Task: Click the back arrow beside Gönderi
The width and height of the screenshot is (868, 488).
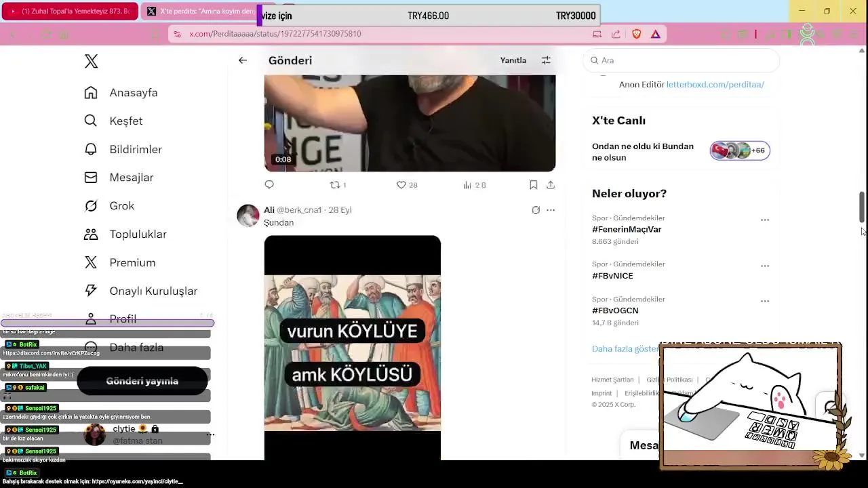Action: coord(243,60)
